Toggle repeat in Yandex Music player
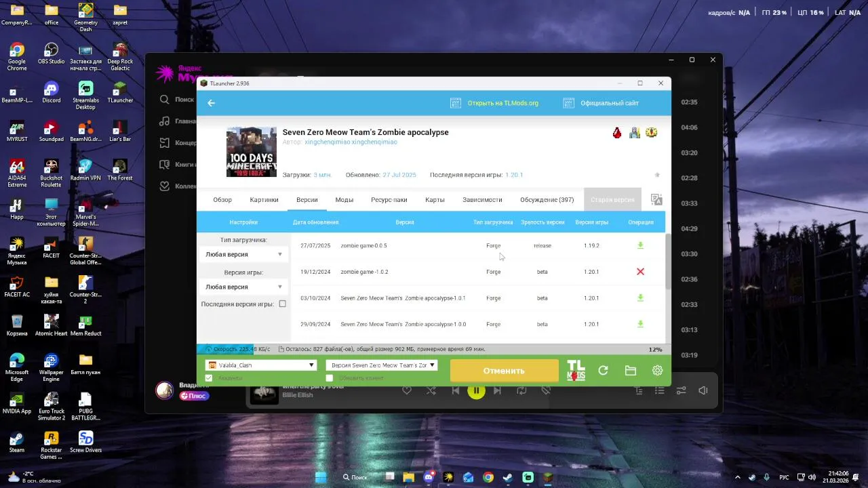The height and width of the screenshot is (488, 868). (521, 390)
